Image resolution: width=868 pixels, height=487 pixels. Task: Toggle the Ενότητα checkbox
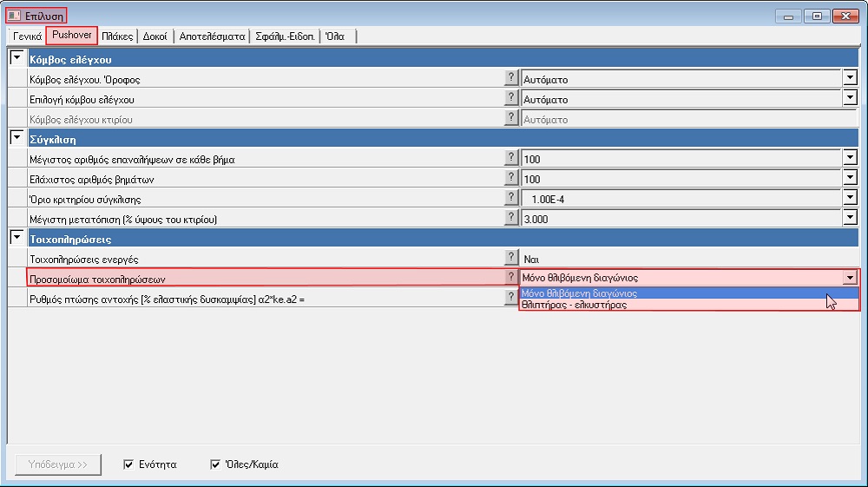coord(129,464)
